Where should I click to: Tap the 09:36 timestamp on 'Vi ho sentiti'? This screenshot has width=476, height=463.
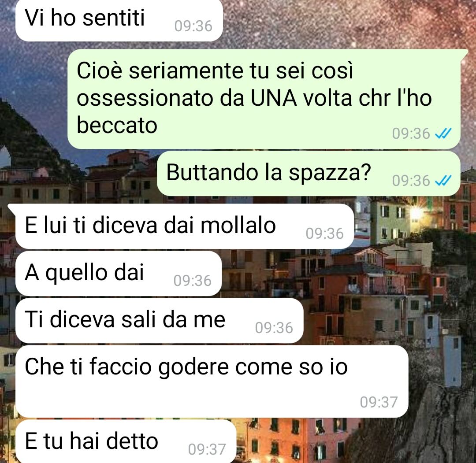pos(193,26)
